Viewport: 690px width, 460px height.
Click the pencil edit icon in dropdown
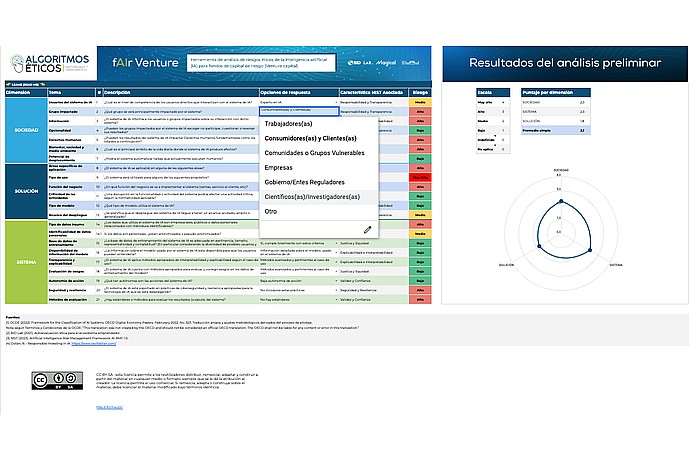367,229
